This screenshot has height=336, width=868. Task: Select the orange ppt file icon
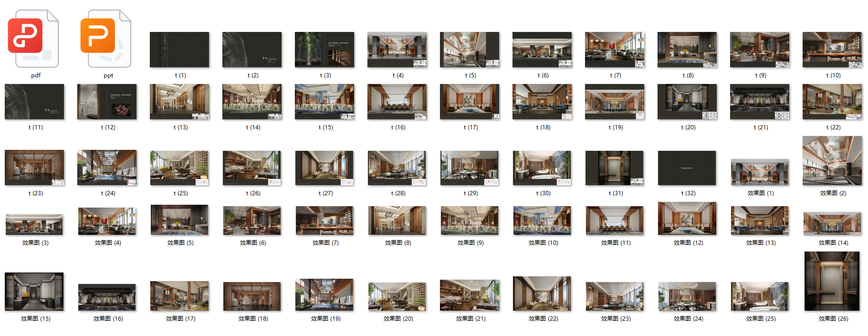(106, 39)
